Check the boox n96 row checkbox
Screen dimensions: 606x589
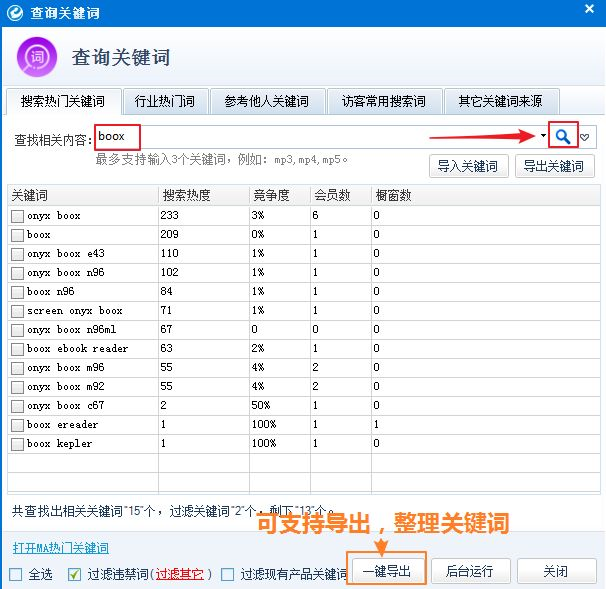(x=17, y=292)
